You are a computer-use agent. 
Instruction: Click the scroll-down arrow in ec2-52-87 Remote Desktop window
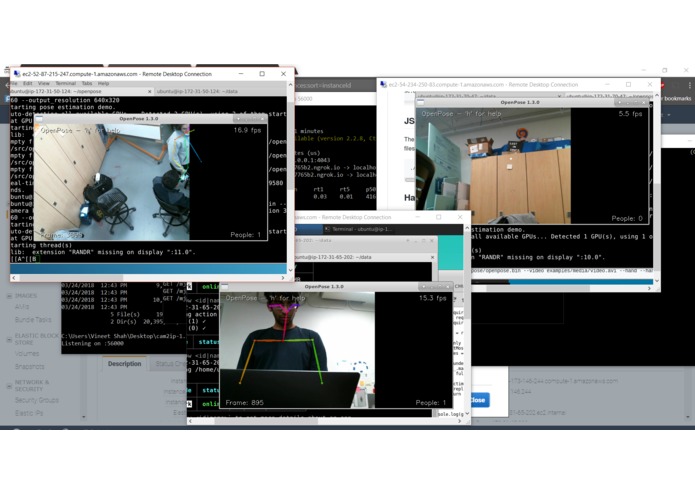tap(290, 269)
